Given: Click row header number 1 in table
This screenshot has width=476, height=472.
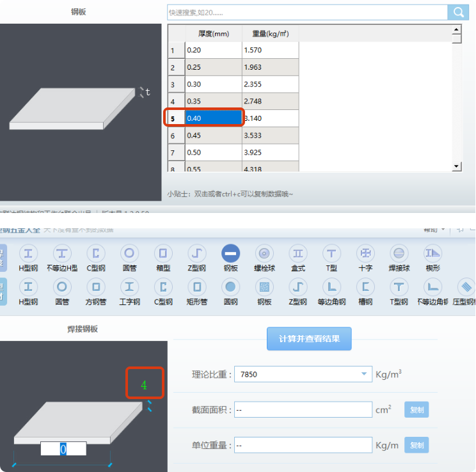Looking at the screenshot, I should click(177, 50).
